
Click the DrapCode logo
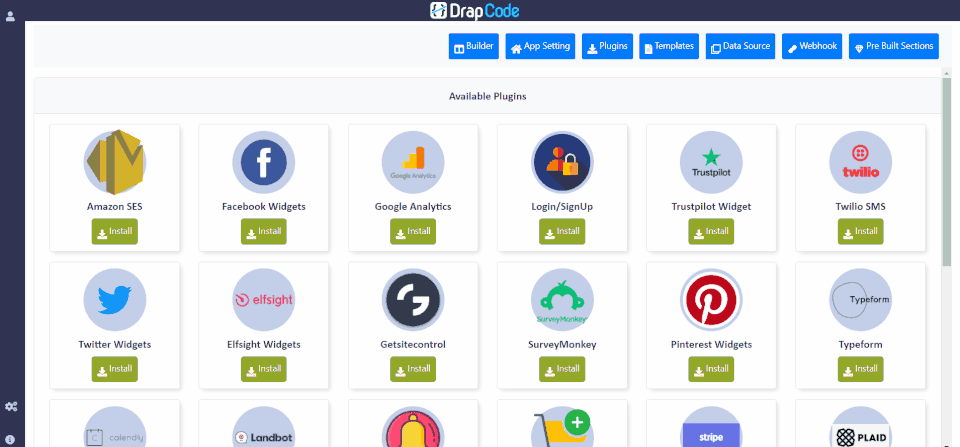click(x=474, y=10)
